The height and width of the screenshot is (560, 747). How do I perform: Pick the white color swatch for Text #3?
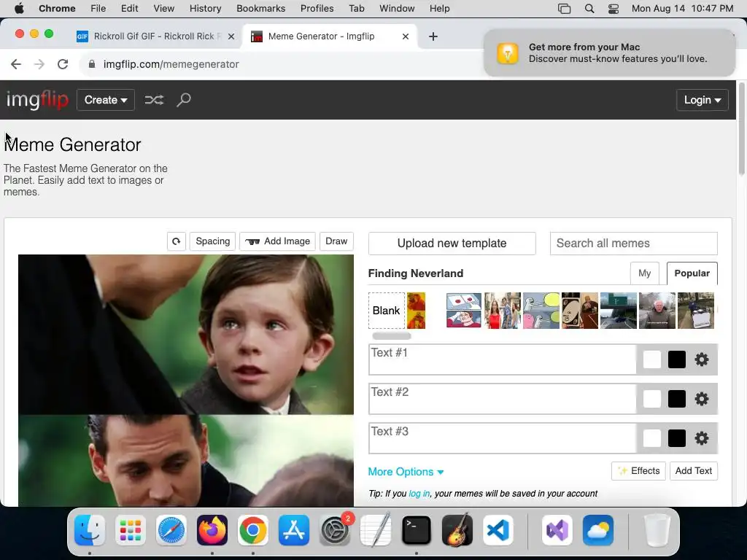(x=651, y=438)
